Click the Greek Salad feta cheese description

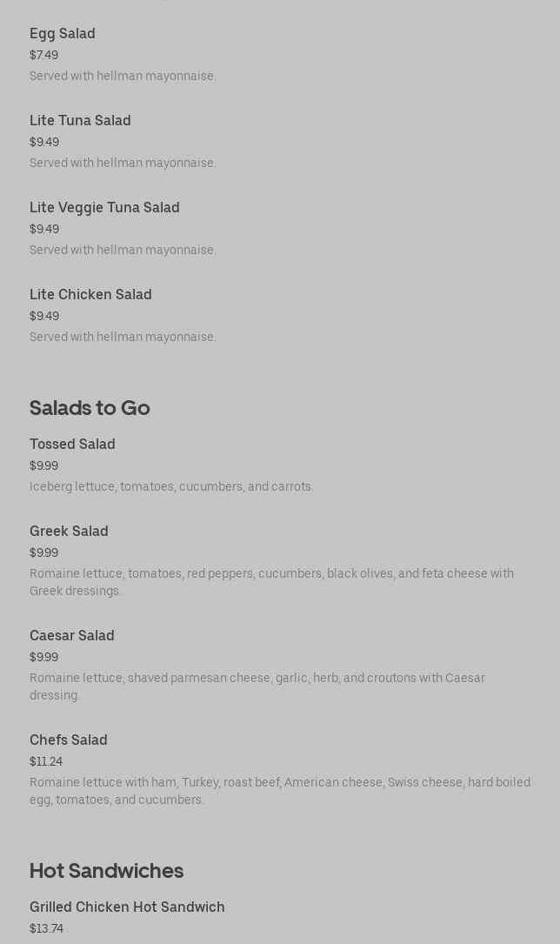pos(271,582)
